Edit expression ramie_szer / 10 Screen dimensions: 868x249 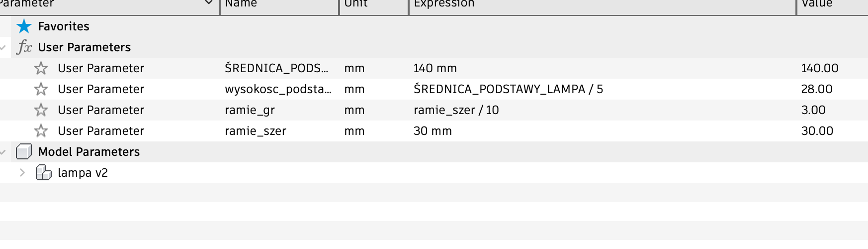[603, 110]
